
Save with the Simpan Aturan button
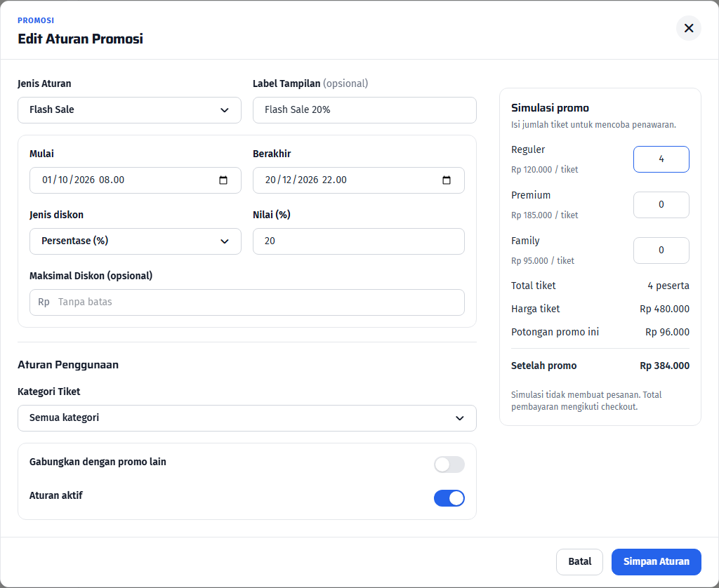[x=657, y=562]
